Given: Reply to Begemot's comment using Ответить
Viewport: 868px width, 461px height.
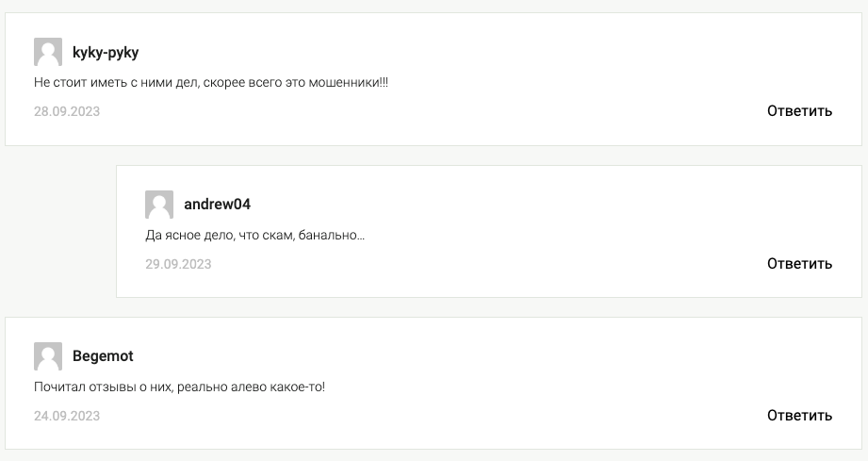Looking at the screenshot, I should tap(799, 415).
